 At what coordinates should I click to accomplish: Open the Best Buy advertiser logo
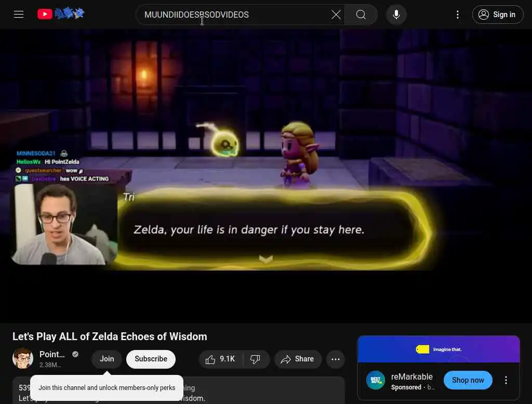tap(376, 380)
